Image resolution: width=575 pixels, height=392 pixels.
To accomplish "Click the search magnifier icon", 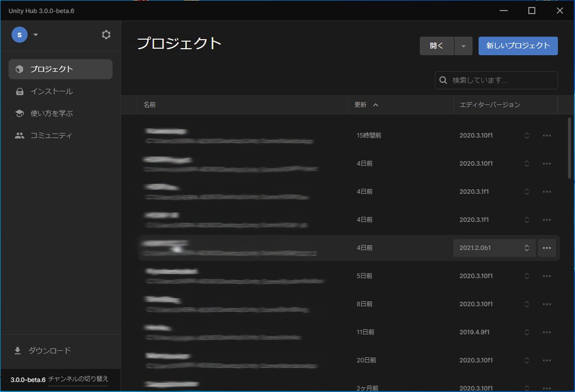I will pyautogui.click(x=443, y=80).
